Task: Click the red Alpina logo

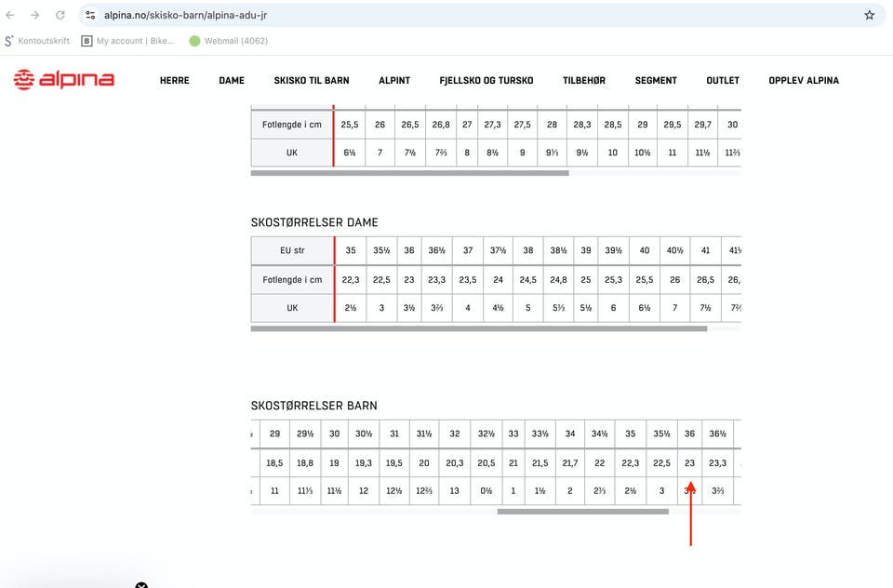Action: tap(64, 80)
